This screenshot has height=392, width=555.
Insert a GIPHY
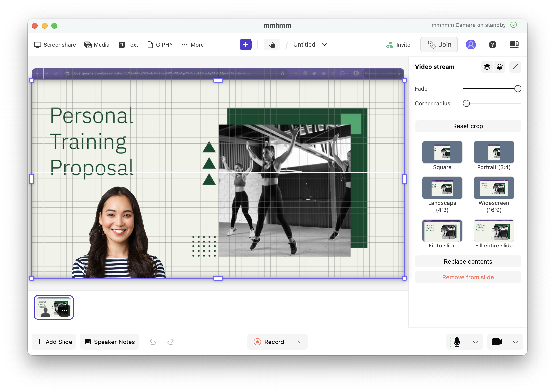[160, 45]
